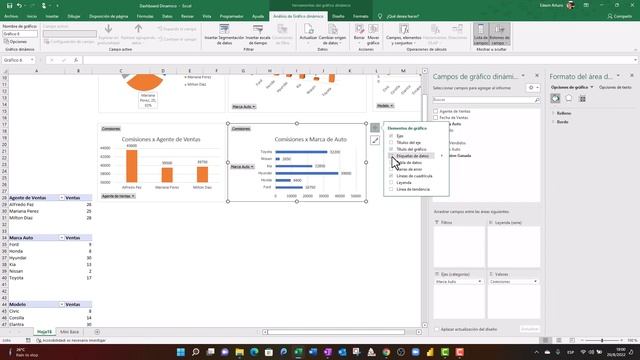Click the horizontal sheet scrollbar
The width and height of the screenshot is (640, 360).
tap(337, 332)
